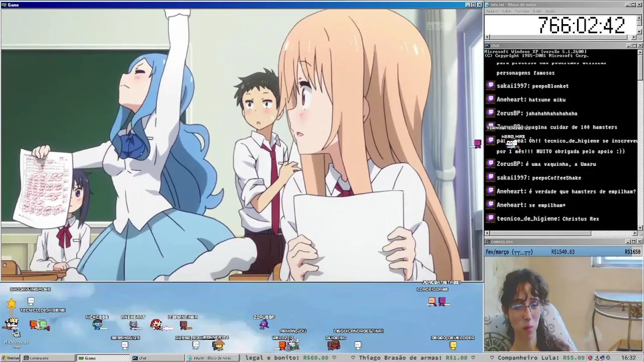Click the Iniciar start button
Viewport: 644px width, 362px height.
coord(10,358)
